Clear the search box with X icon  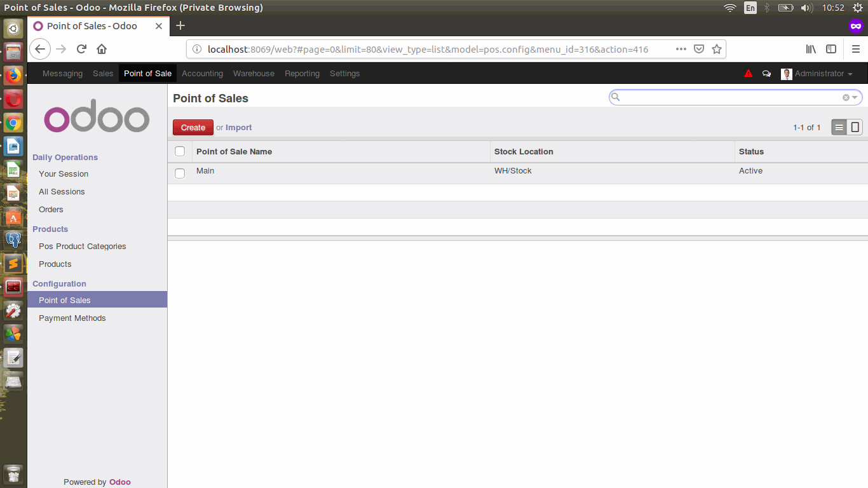(x=846, y=98)
